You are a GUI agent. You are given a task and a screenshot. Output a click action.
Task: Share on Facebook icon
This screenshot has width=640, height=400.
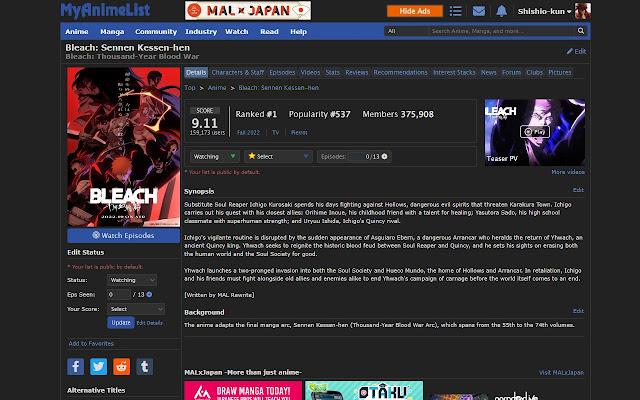pyautogui.click(x=76, y=367)
